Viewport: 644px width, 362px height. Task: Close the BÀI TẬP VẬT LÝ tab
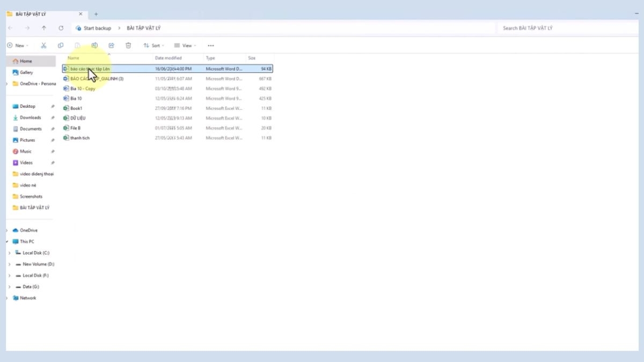(81, 14)
